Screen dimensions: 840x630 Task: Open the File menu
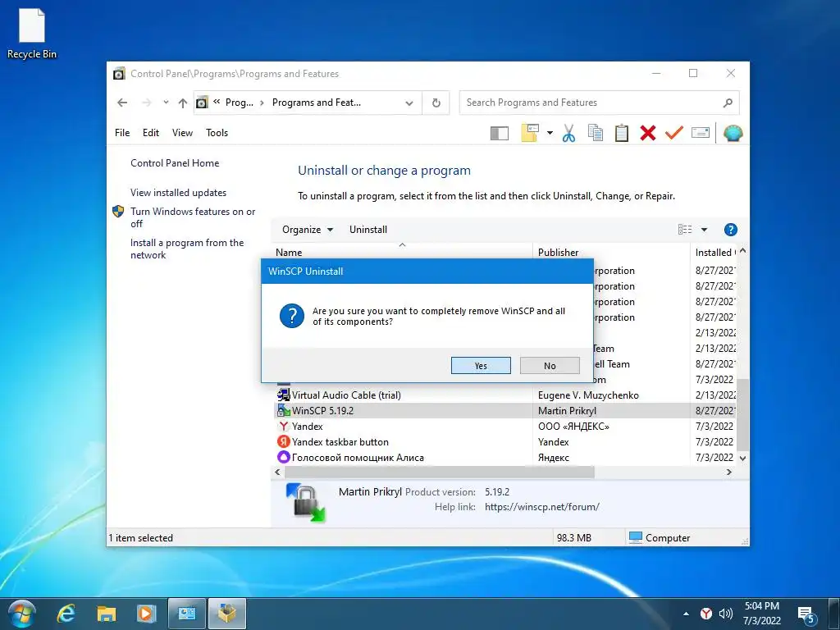click(122, 133)
